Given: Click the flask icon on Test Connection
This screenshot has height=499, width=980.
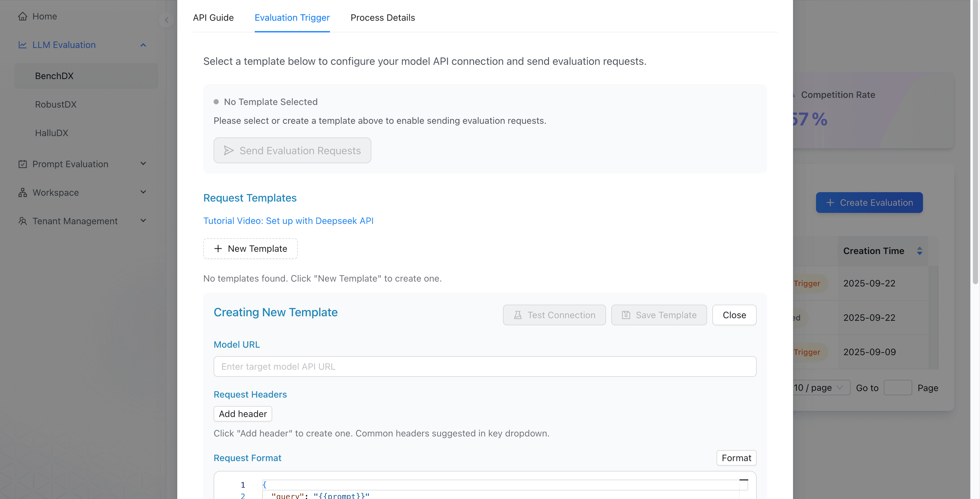Looking at the screenshot, I should [x=518, y=315].
